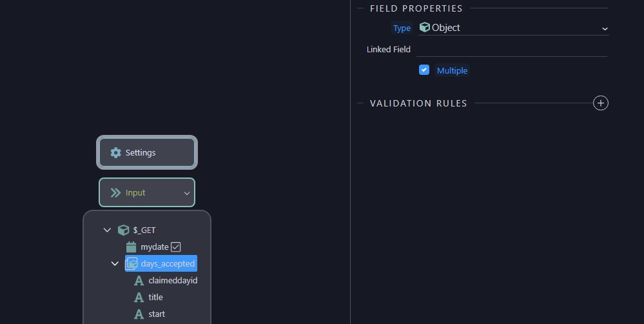Viewport: 644px width, 324px height.
Task: Click the days_accepted object array icon
Action: (x=132, y=263)
